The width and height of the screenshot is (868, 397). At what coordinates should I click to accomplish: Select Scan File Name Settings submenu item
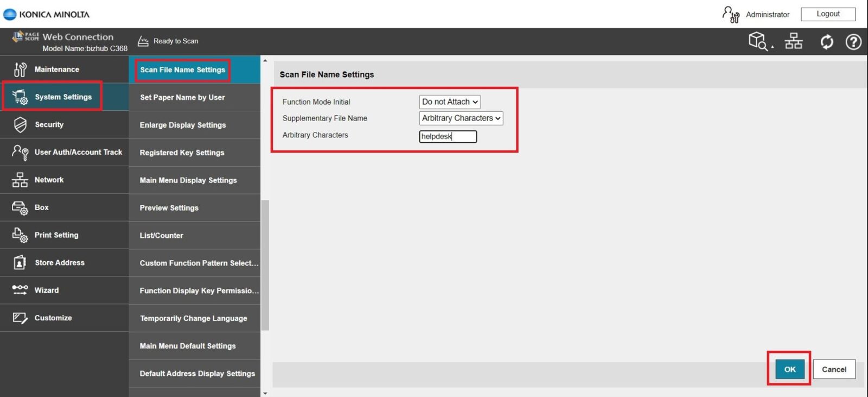point(182,70)
